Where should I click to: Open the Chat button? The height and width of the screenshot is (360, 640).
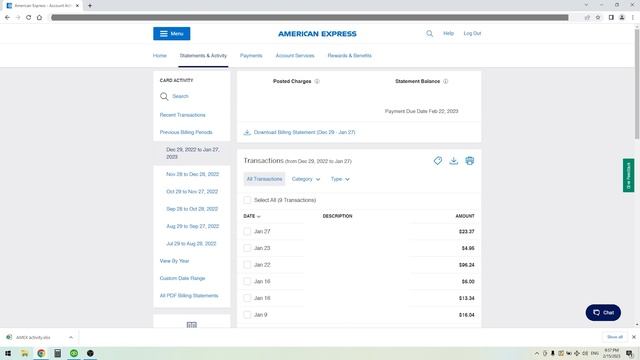click(x=603, y=313)
